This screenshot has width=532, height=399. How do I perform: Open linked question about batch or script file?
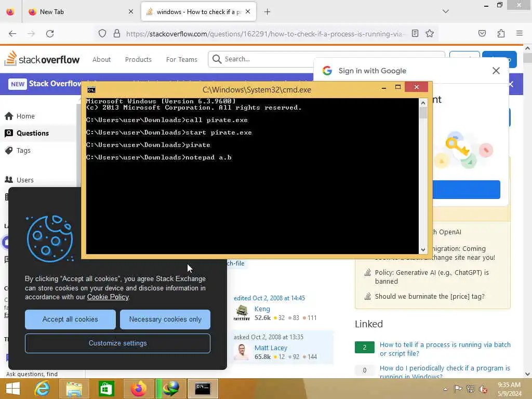point(445,349)
